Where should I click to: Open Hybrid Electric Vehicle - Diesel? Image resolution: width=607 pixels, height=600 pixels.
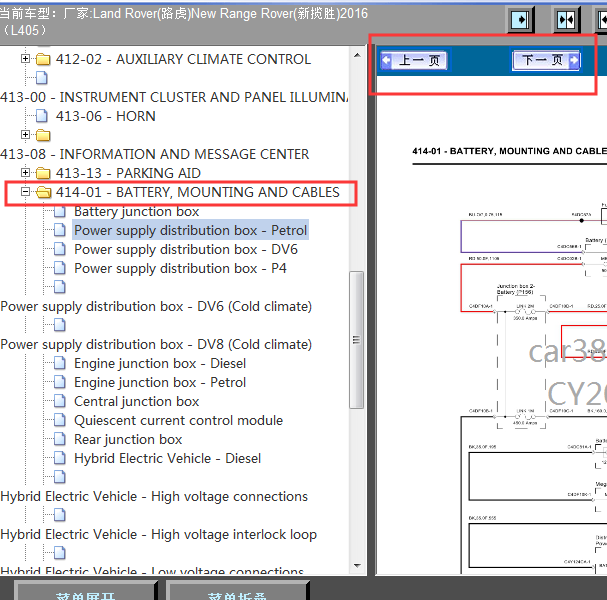coord(168,458)
